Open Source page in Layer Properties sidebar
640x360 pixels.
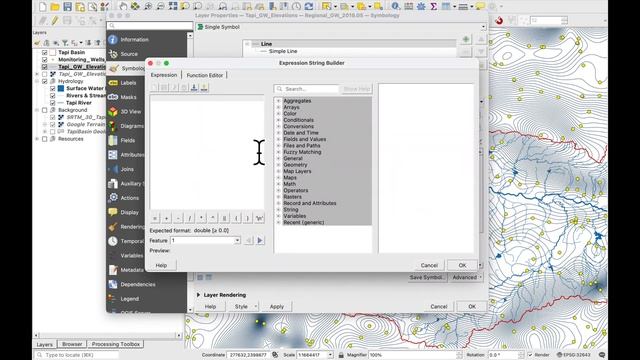pos(147,54)
